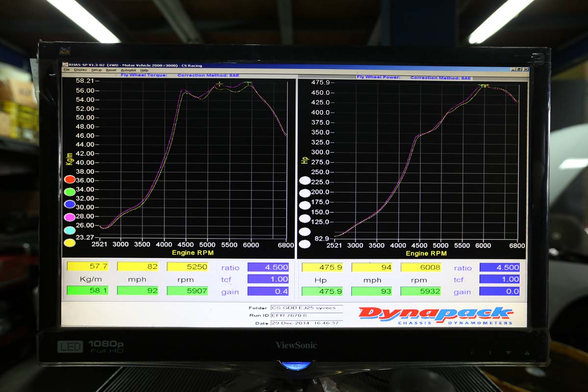Screen dimensions: 588x392
Task: Open the Setup menu
Action: tap(97, 70)
